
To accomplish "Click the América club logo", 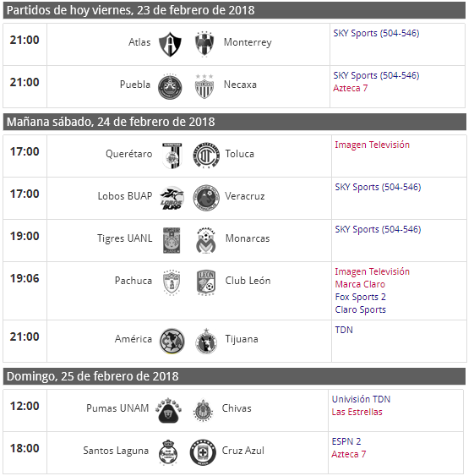I will coord(172,341).
